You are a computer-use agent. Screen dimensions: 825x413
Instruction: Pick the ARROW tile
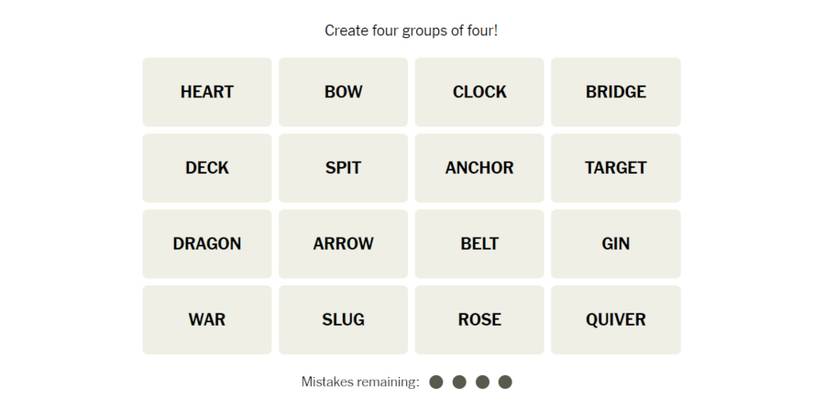[x=343, y=244]
